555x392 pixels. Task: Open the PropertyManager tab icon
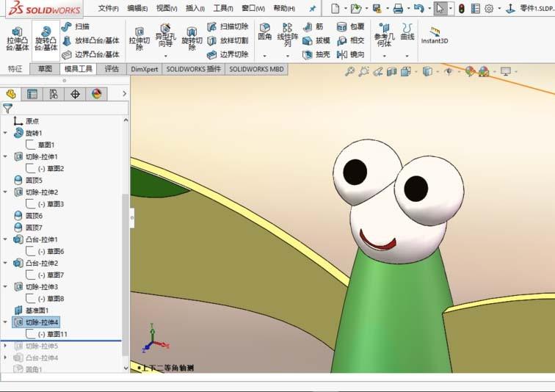pyautogui.click(x=32, y=94)
